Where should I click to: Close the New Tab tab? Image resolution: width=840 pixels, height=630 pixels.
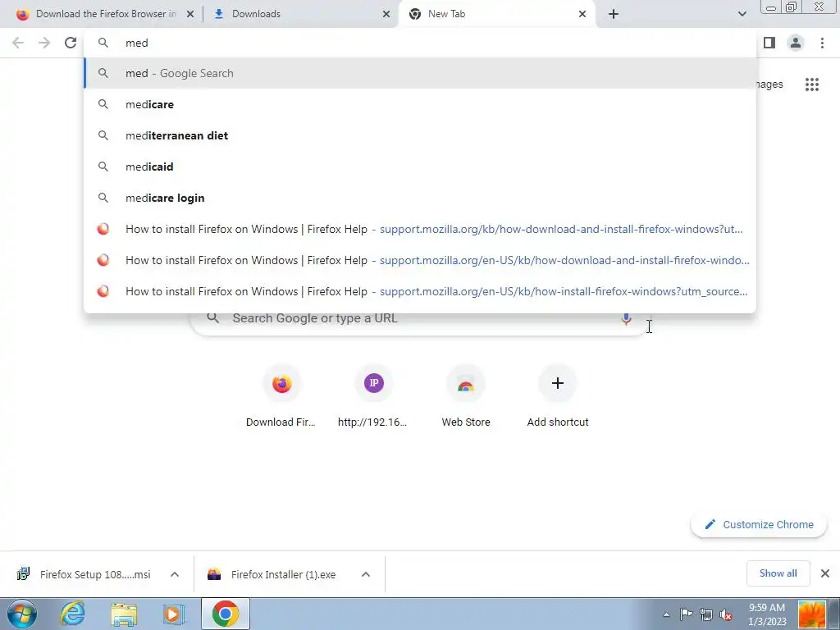582,14
